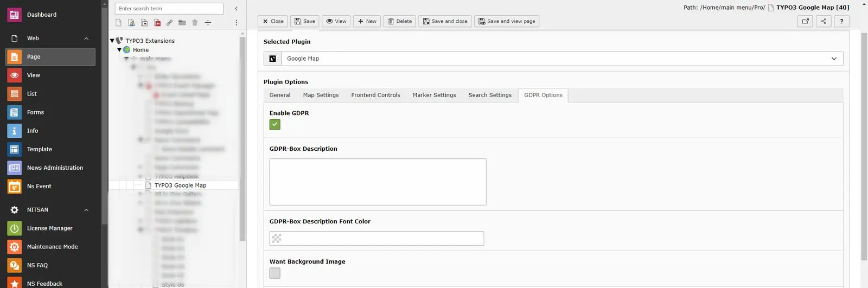Click the Save button
Screen dimensions: 868x288
(x=305, y=21)
